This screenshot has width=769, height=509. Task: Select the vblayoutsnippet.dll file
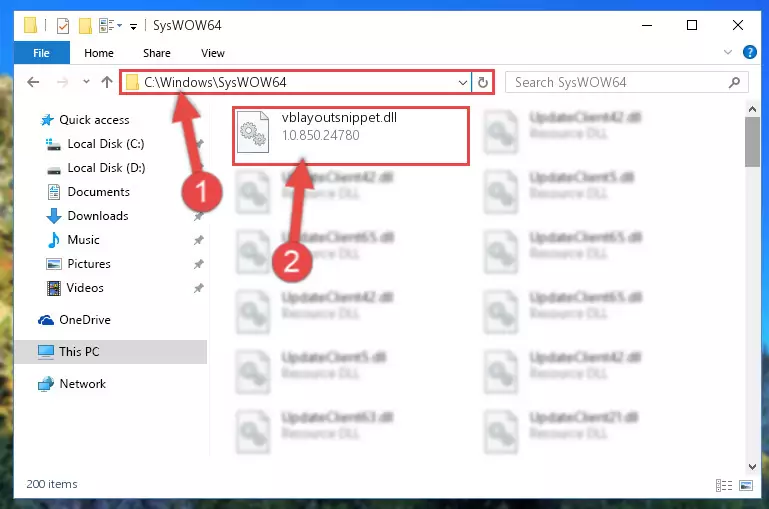click(x=351, y=136)
